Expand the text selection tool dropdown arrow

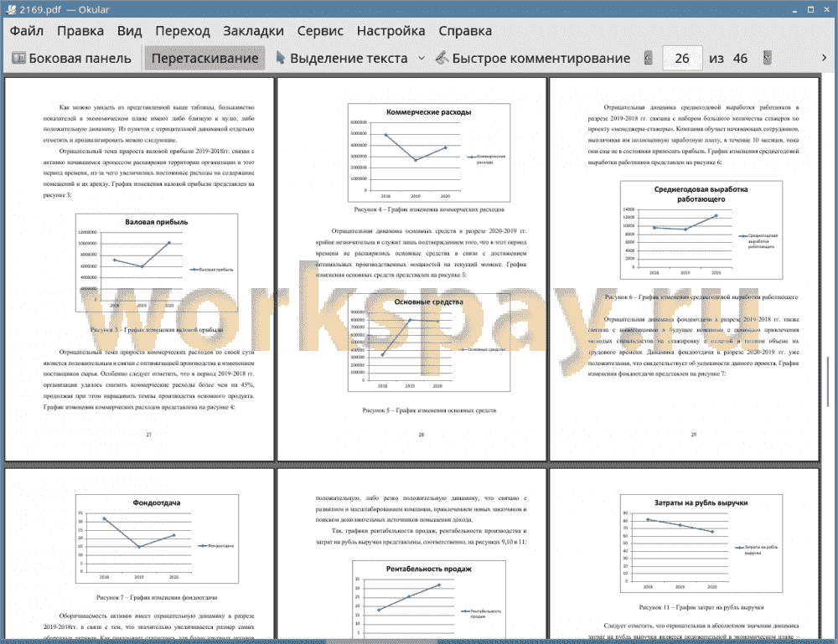tap(422, 59)
